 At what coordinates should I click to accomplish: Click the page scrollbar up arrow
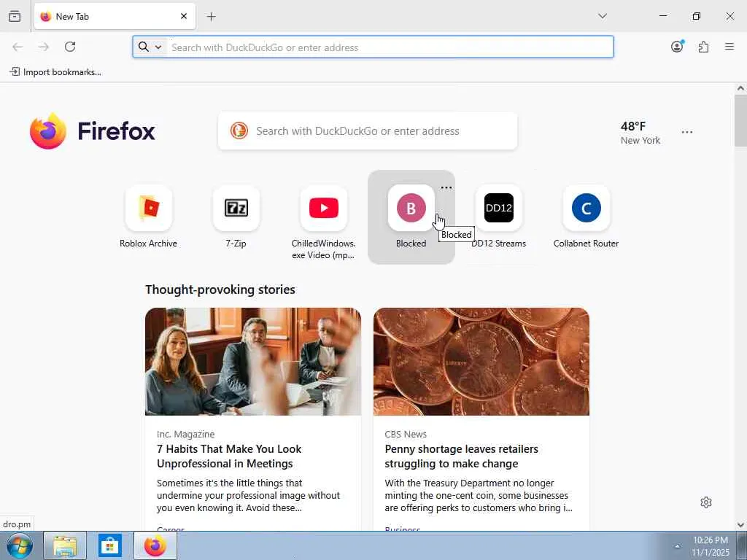click(x=740, y=88)
